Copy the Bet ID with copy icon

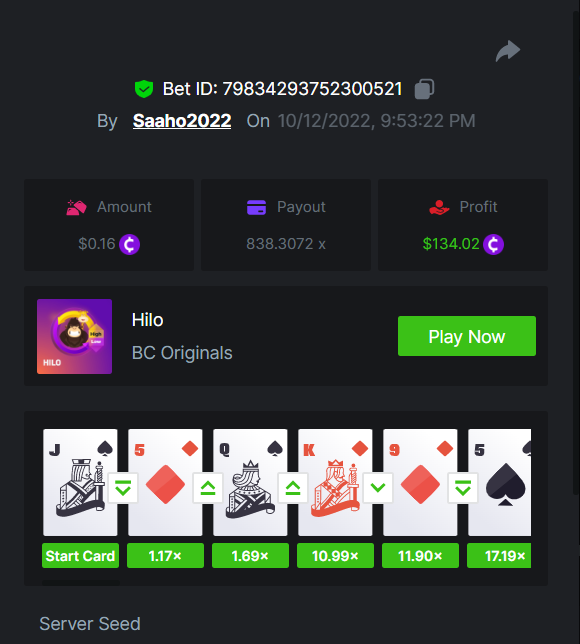tap(424, 89)
